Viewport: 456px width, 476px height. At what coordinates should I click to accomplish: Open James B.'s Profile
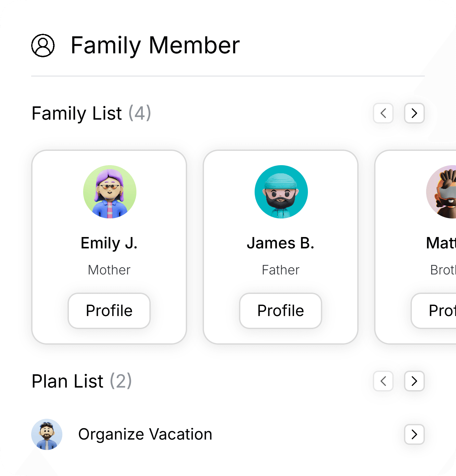[281, 311]
